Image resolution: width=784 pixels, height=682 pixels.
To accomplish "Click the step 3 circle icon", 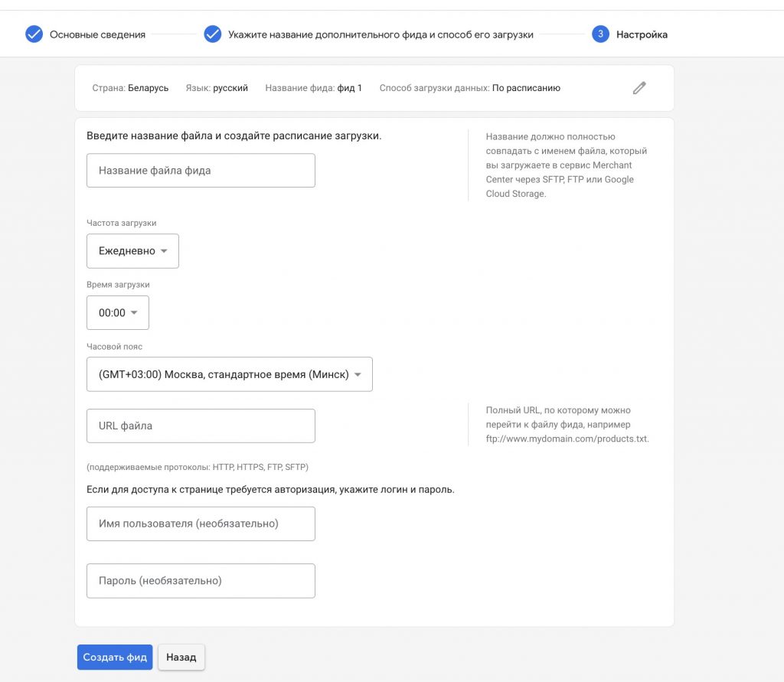I will (600, 34).
